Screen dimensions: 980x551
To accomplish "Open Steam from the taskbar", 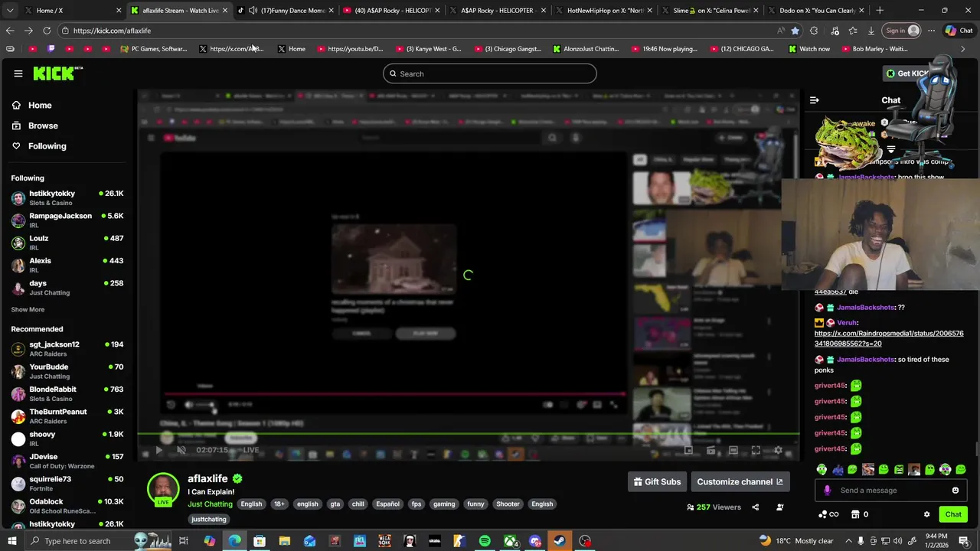I will [560, 541].
